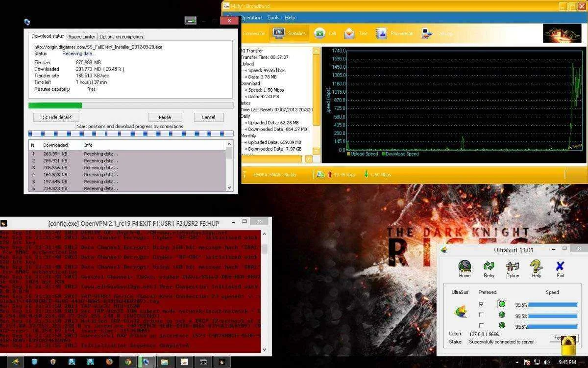Select connection row 4 with 164.515 KB
588x368 pixels.
click(127, 174)
